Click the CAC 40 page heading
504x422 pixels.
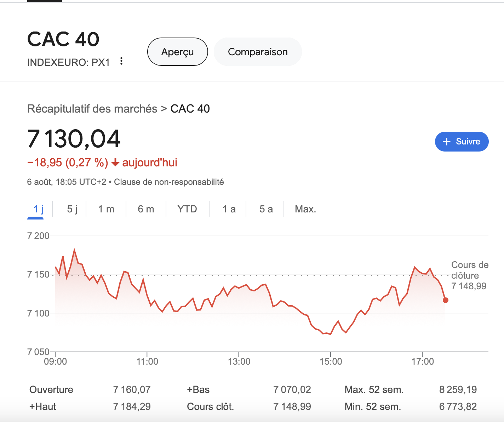pos(63,39)
